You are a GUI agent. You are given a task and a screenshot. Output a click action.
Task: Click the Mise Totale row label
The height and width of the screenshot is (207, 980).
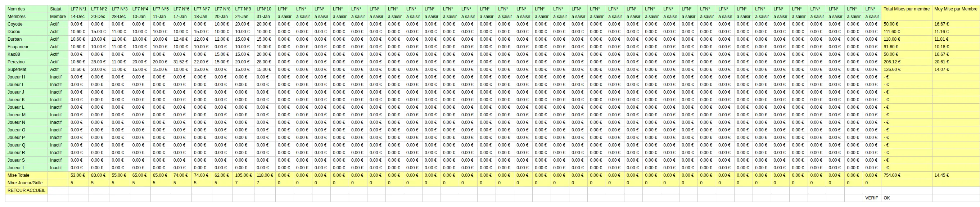click(26, 175)
